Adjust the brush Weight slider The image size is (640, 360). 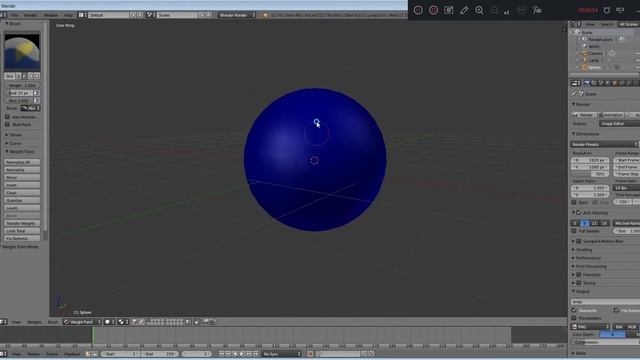(x=22, y=85)
